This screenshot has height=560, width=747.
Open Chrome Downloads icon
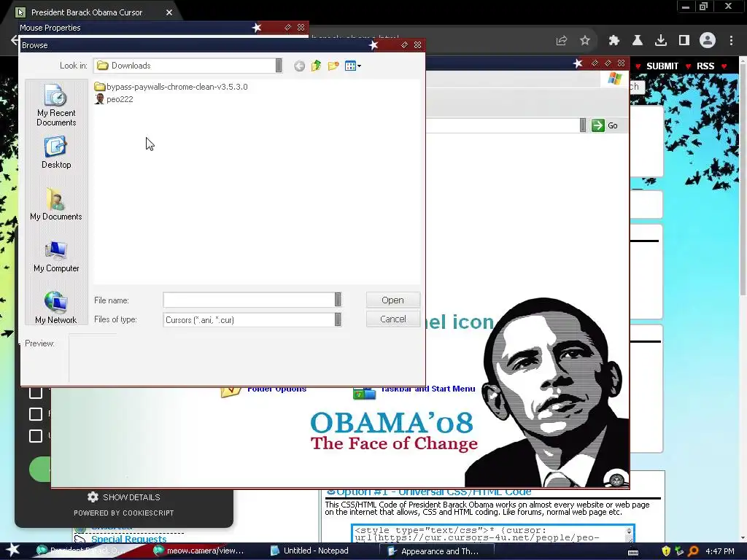tap(661, 41)
